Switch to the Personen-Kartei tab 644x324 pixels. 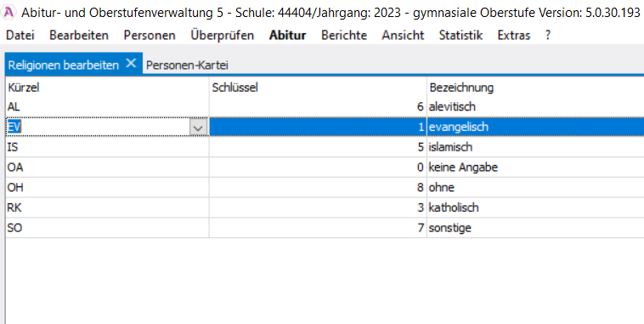point(187,65)
